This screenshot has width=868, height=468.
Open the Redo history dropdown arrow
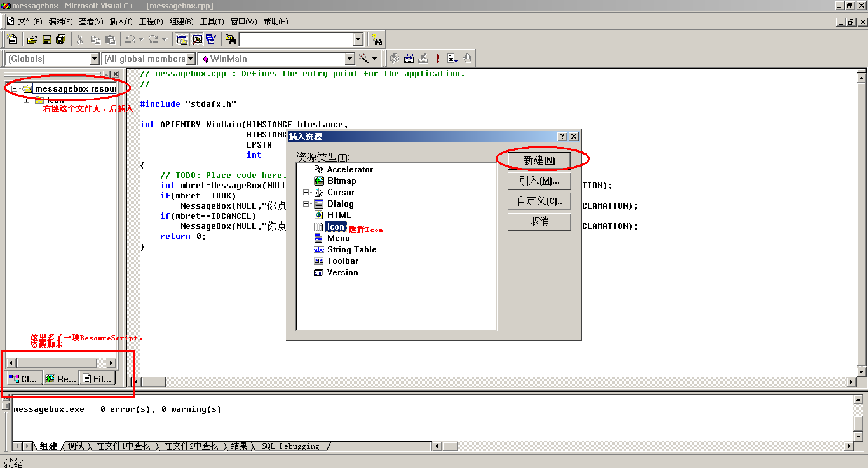tap(164, 39)
